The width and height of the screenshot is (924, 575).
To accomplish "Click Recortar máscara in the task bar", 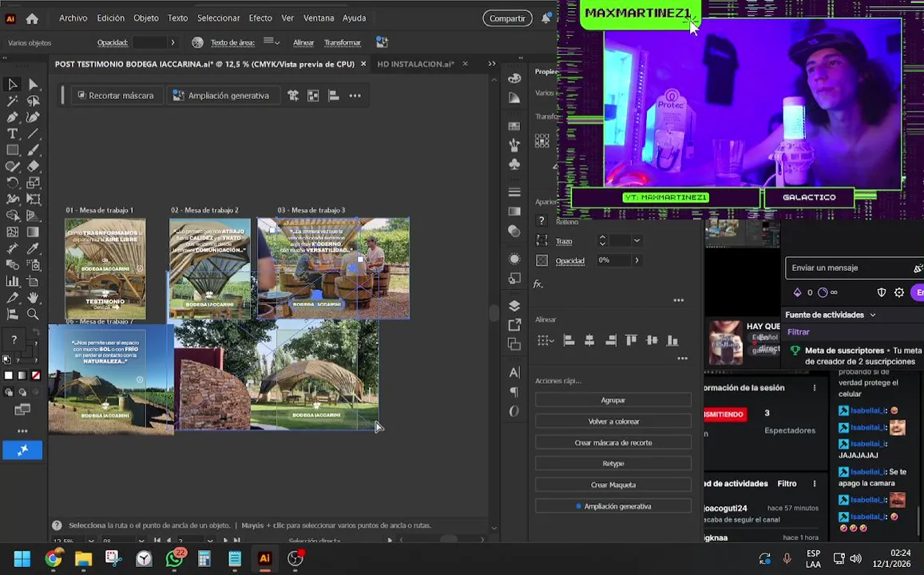I will pyautogui.click(x=116, y=96).
